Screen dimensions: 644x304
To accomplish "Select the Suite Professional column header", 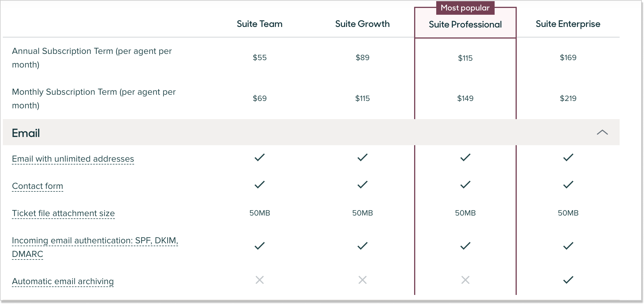I will 465,24.
